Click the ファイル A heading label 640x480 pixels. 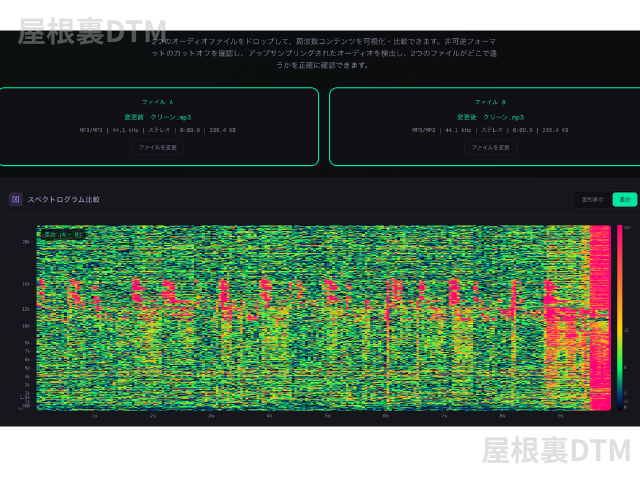click(x=158, y=102)
